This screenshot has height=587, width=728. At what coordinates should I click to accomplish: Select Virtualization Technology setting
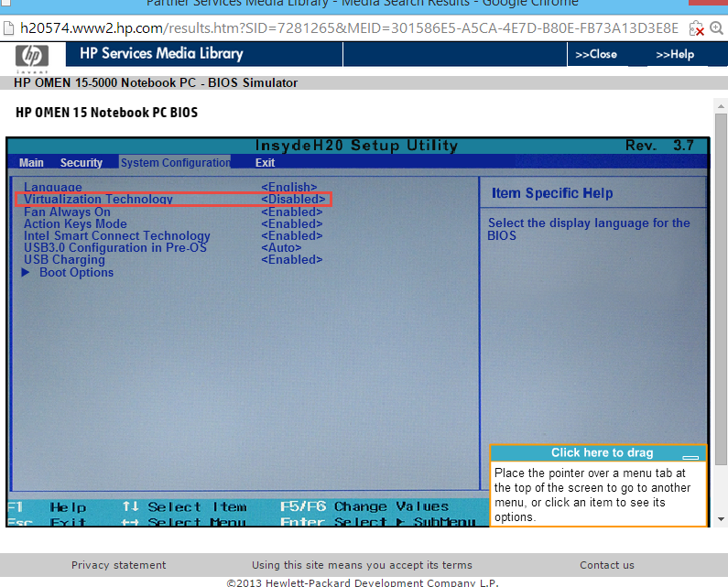(98, 200)
